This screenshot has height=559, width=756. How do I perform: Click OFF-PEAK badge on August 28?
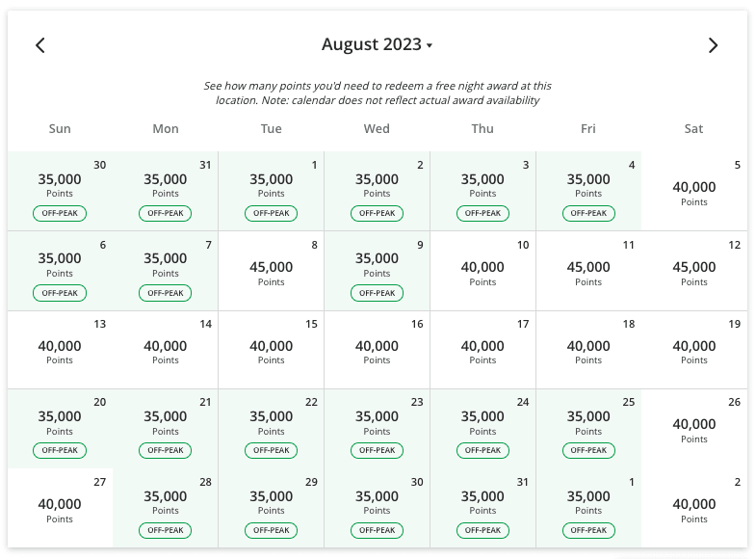click(166, 530)
